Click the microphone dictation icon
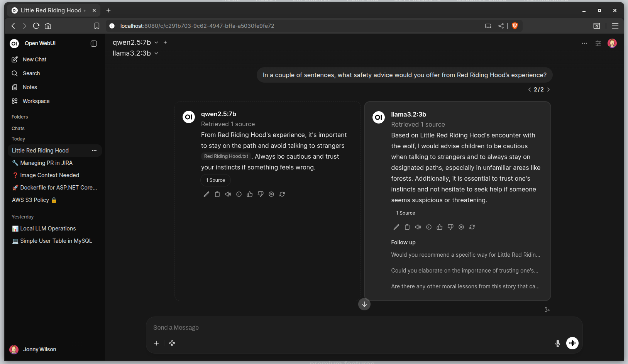The width and height of the screenshot is (628, 364). (x=557, y=343)
